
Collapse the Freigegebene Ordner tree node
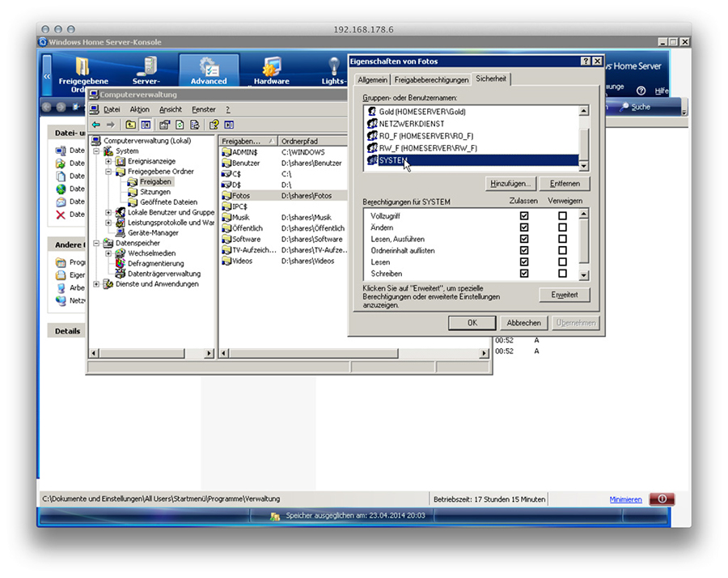tap(108, 172)
